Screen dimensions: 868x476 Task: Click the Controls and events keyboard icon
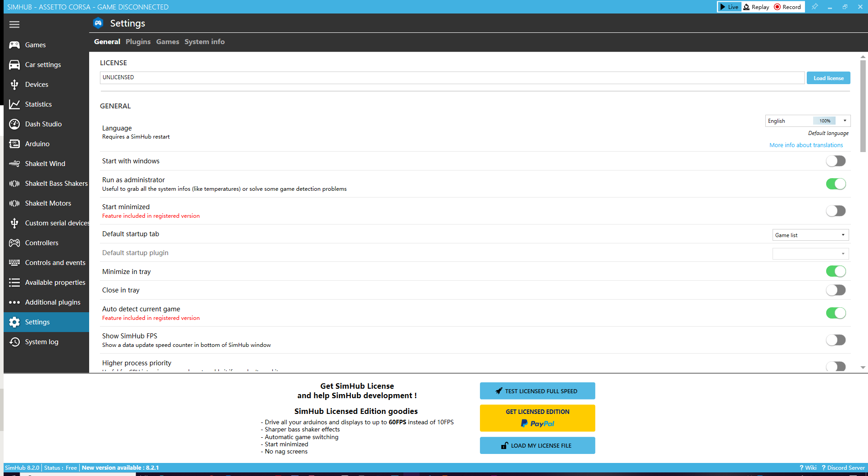pyautogui.click(x=14, y=263)
